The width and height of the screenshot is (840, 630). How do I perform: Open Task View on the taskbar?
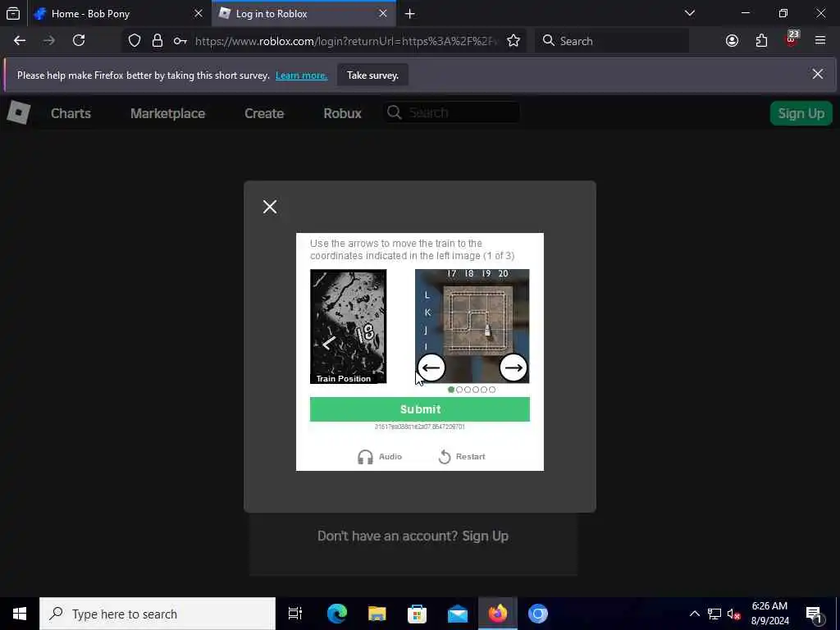click(x=295, y=614)
